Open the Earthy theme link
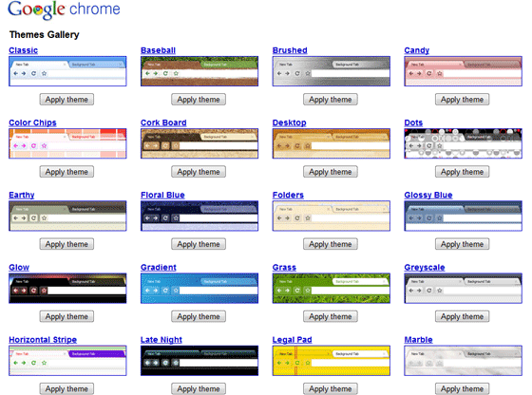This screenshot has width=532, height=395. (22, 195)
